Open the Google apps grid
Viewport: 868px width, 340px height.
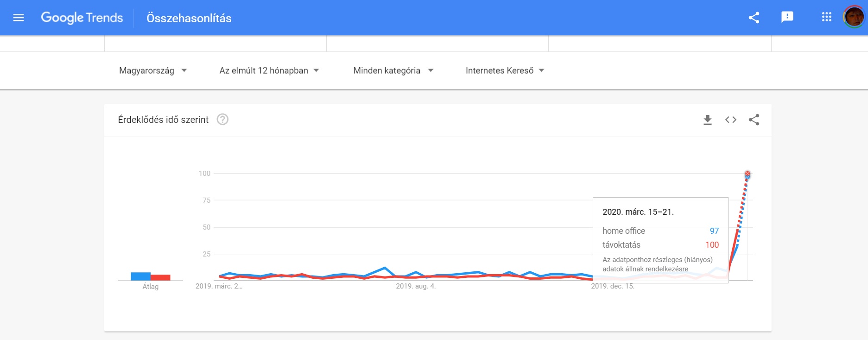(827, 17)
